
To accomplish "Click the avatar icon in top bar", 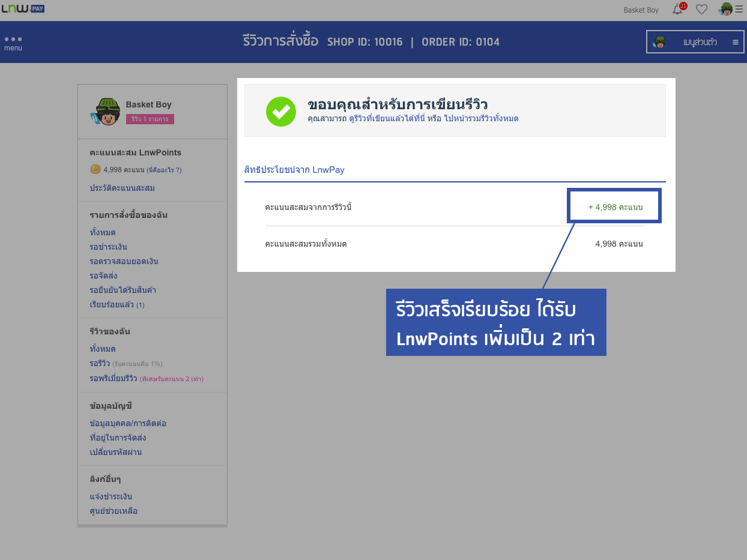I will 725,9.
